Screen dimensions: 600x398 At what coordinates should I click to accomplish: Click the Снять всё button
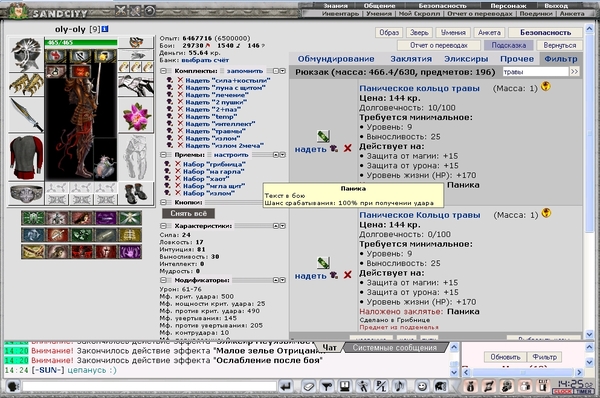click(188, 214)
